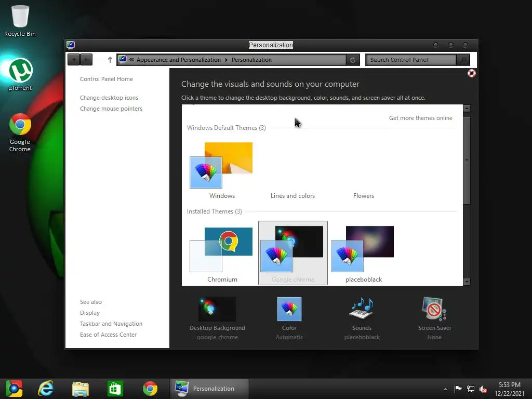Select the Google chrome installed theme
The width and height of the screenshot is (532, 399).
point(293,253)
